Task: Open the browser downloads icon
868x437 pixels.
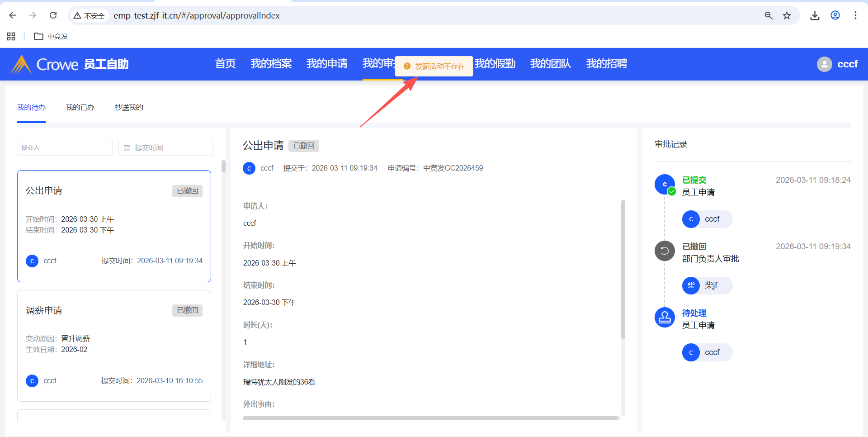Action: (815, 15)
